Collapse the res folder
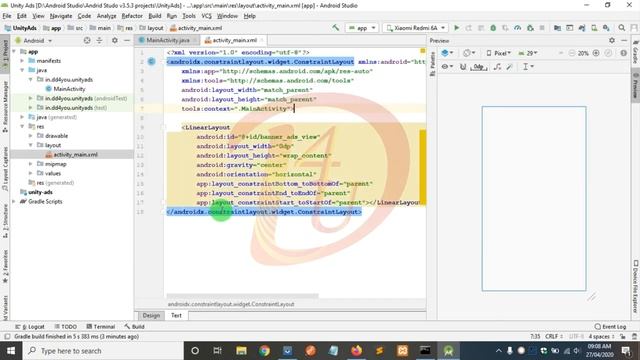This screenshot has height=360, width=640. pyautogui.click(x=22, y=126)
